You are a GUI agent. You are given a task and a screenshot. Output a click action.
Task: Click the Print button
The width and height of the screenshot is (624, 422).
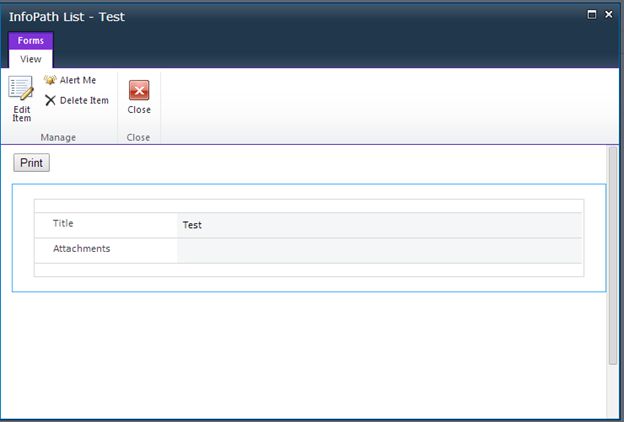coord(31,163)
